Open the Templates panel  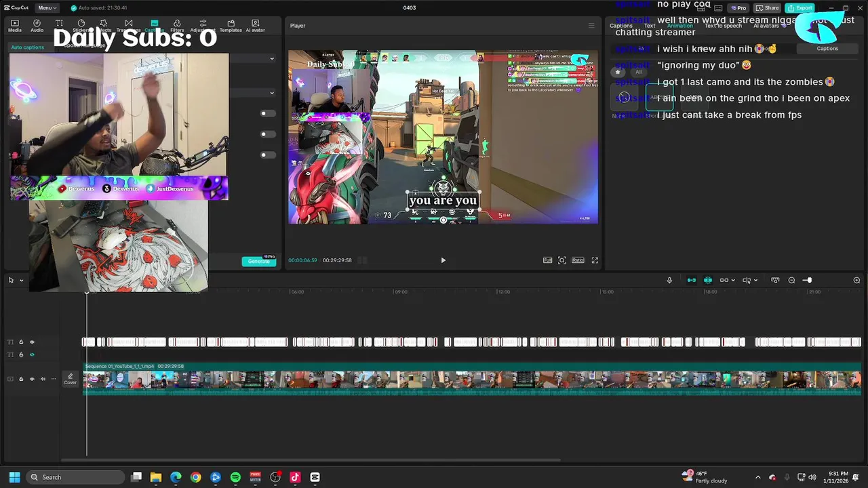pos(231,26)
